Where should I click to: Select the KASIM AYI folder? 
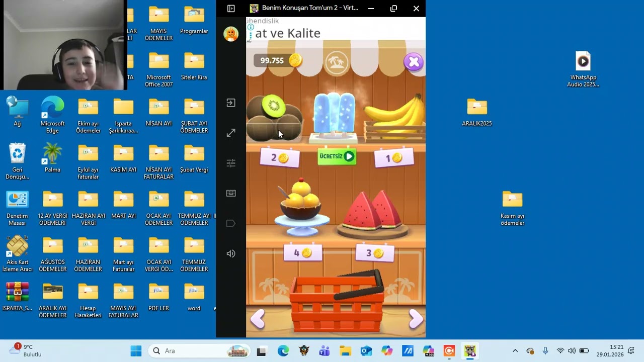(124, 158)
